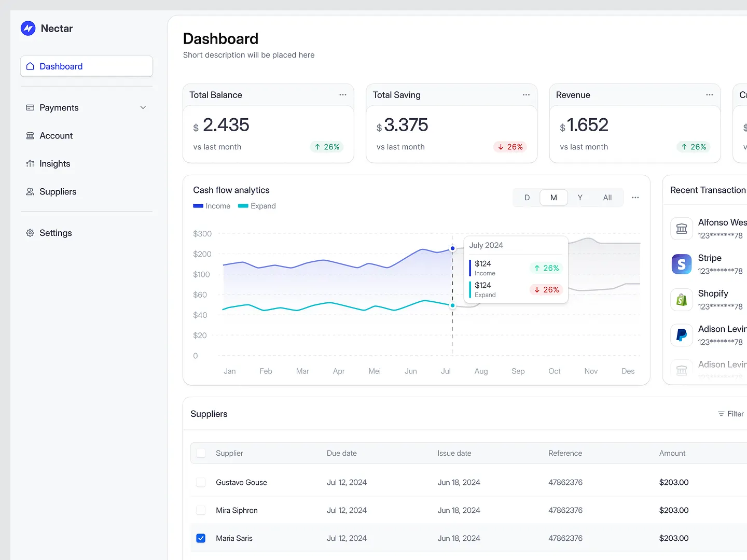This screenshot has width=747, height=560.
Task: Click the Filter button label
Action: (736, 414)
